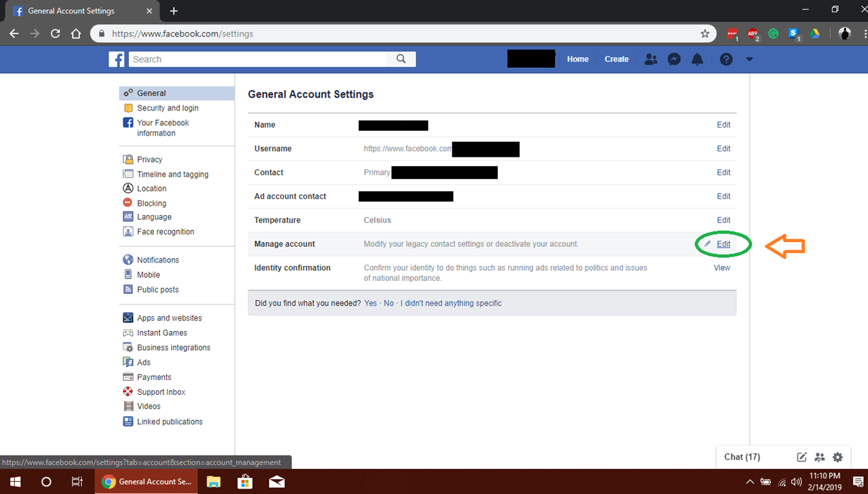Click the Chrome address bar URL
868x494 pixels.
[x=182, y=33]
